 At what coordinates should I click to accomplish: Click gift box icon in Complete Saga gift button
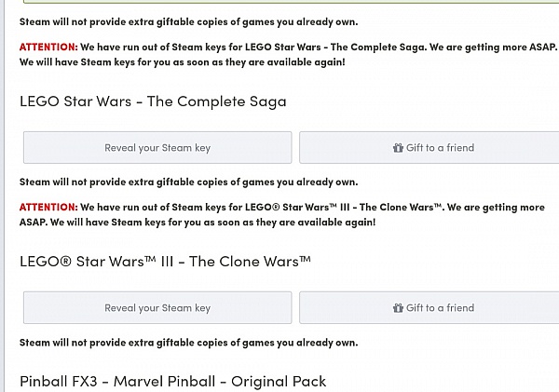[398, 147]
